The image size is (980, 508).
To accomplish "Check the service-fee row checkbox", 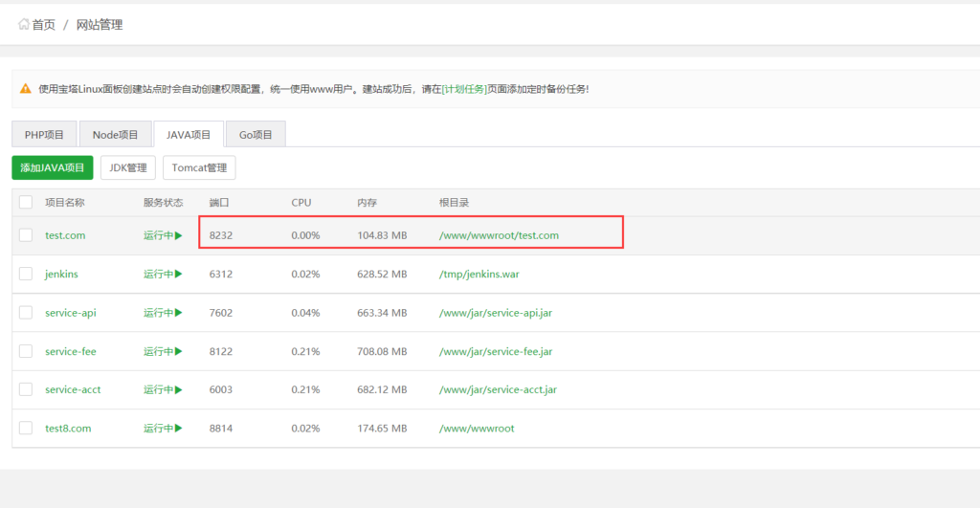I will pos(26,351).
